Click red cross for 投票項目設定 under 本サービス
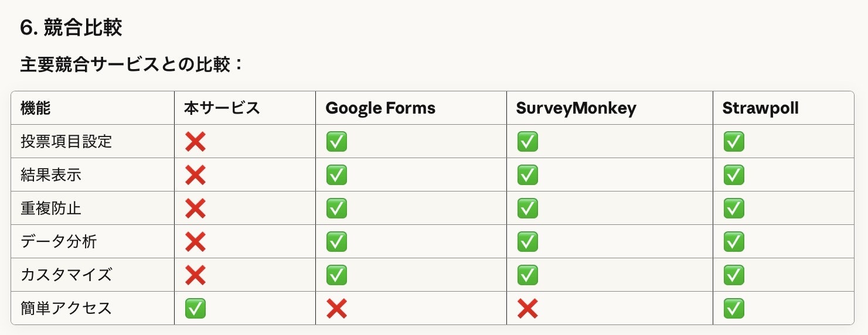This screenshot has height=335, width=868. pos(195,142)
